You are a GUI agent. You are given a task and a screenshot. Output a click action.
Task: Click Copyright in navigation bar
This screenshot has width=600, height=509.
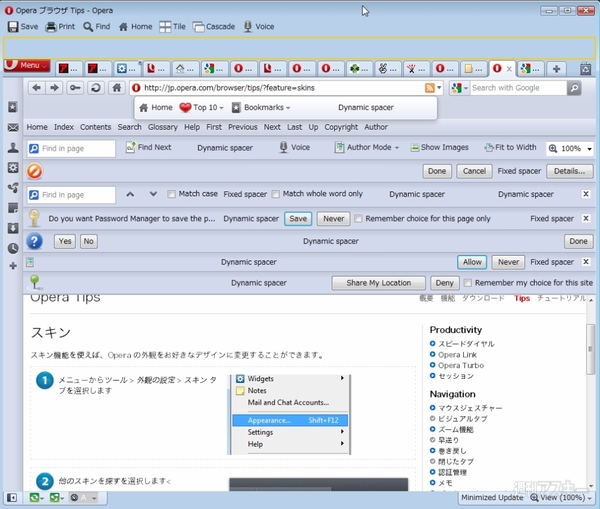(341, 127)
